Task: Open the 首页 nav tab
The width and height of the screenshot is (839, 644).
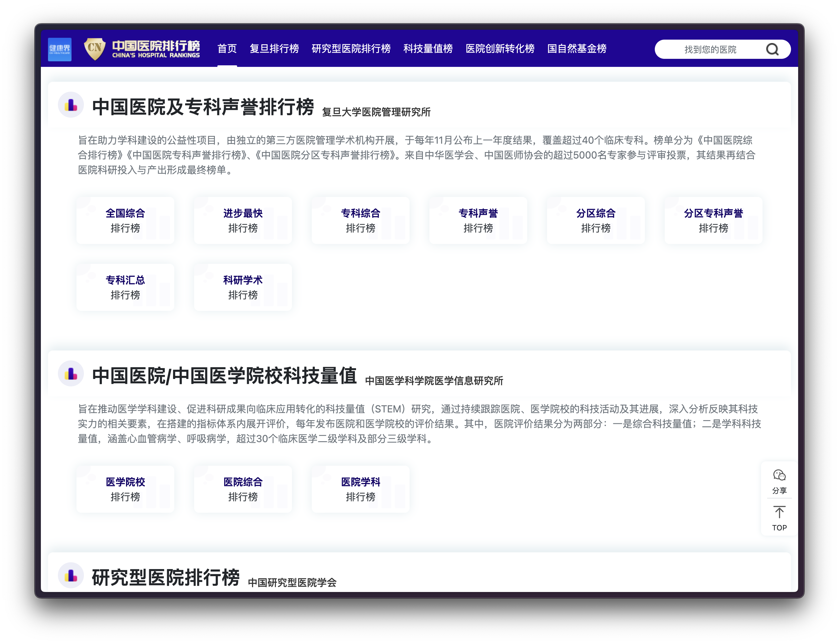Action: coord(227,49)
